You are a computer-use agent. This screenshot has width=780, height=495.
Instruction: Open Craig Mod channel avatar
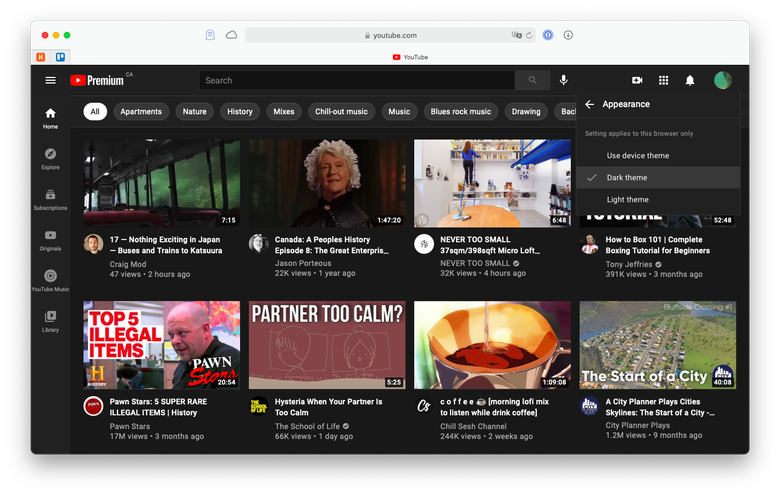(x=93, y=244)
